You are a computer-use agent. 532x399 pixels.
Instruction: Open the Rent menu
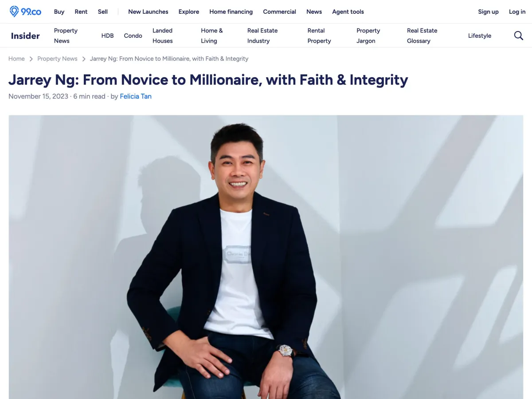pos(81,12)
